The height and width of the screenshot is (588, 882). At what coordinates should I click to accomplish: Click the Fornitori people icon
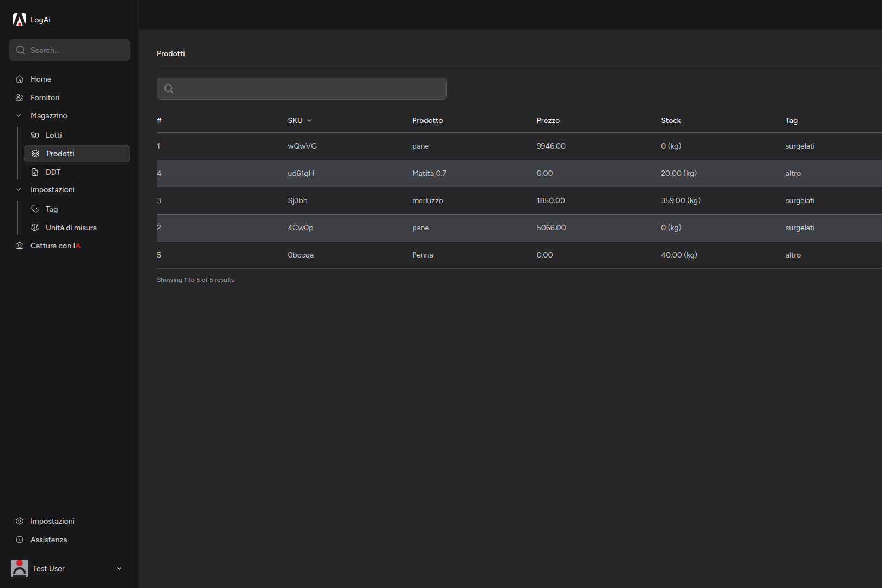click(20, 97)
